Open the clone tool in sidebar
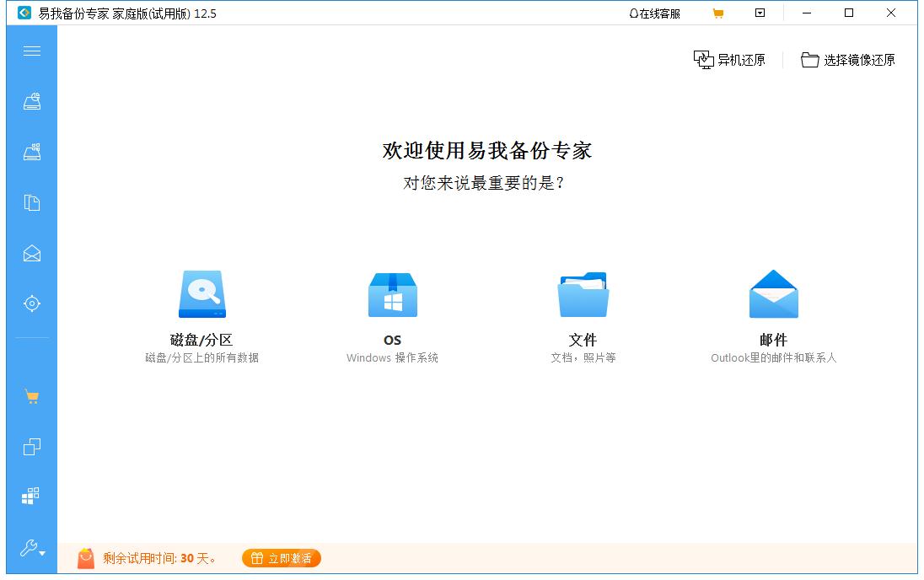924x580 pixels. point(32,447)
